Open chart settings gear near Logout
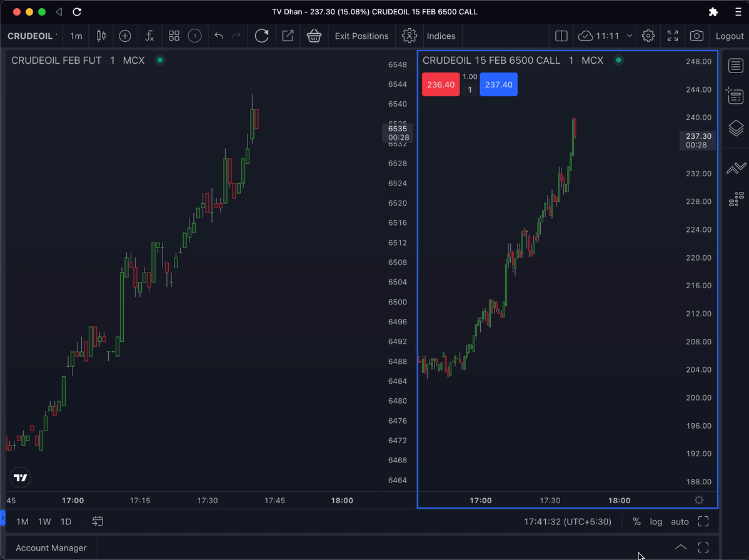The image size is (749, 560). 648,36
